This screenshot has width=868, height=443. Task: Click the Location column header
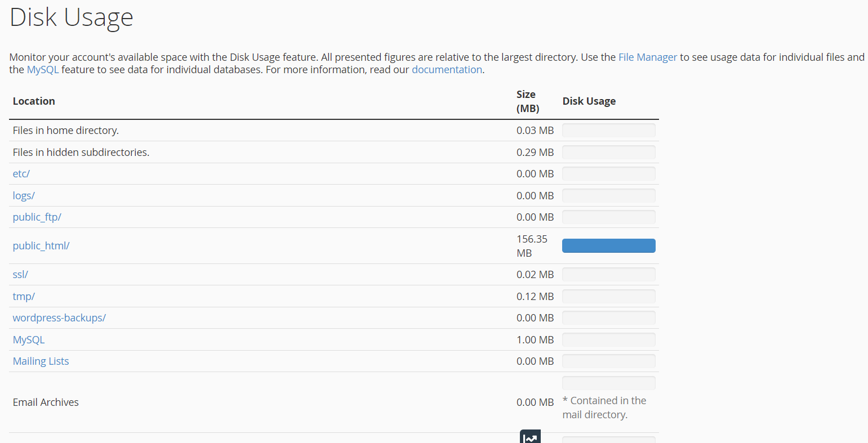pyautogui.click(x=34, y=101)
